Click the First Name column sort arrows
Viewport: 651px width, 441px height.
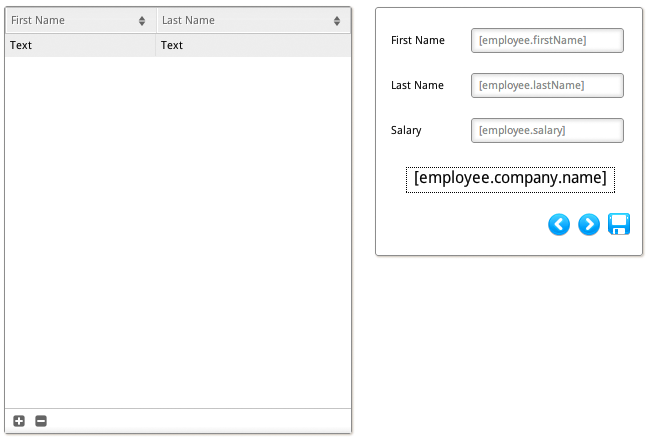[x=142, y=20]
